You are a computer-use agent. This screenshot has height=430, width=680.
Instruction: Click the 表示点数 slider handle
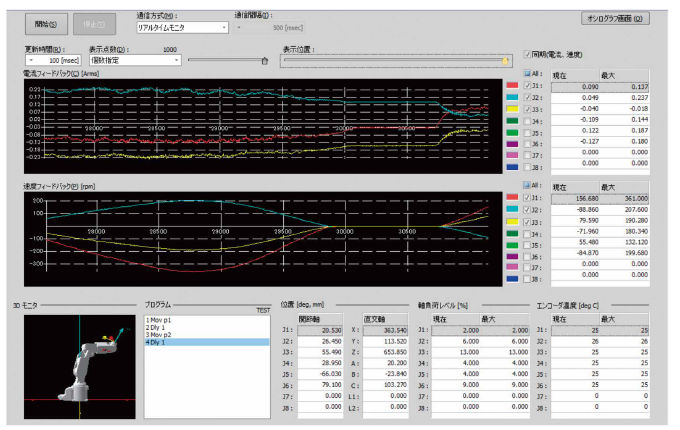tap(264, 60)
